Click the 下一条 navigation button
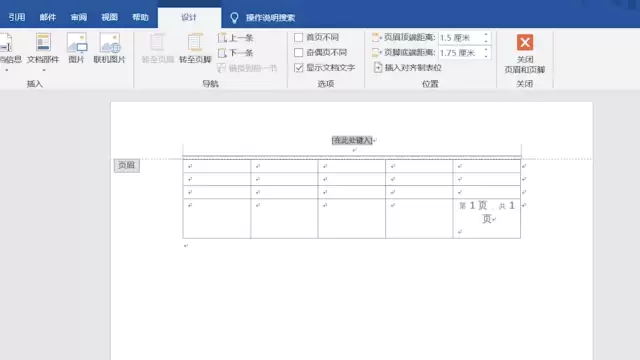The image size is (640, 360). (x=236, y=53)
